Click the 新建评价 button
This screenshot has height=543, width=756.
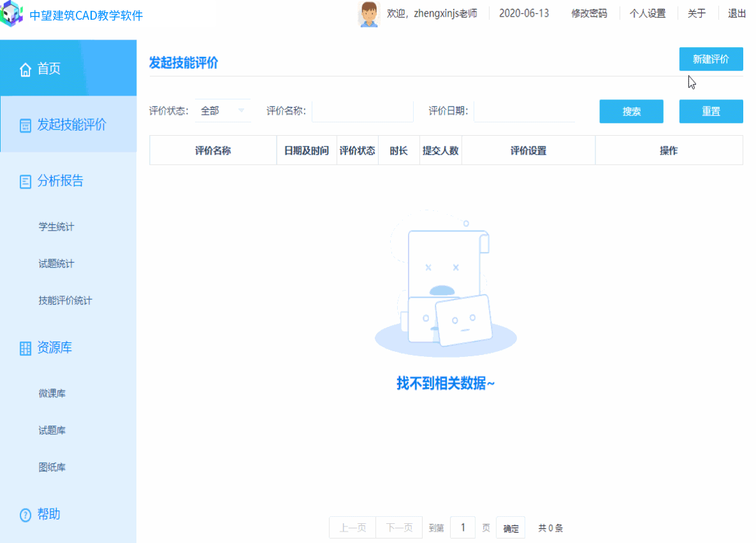point(711,59)
